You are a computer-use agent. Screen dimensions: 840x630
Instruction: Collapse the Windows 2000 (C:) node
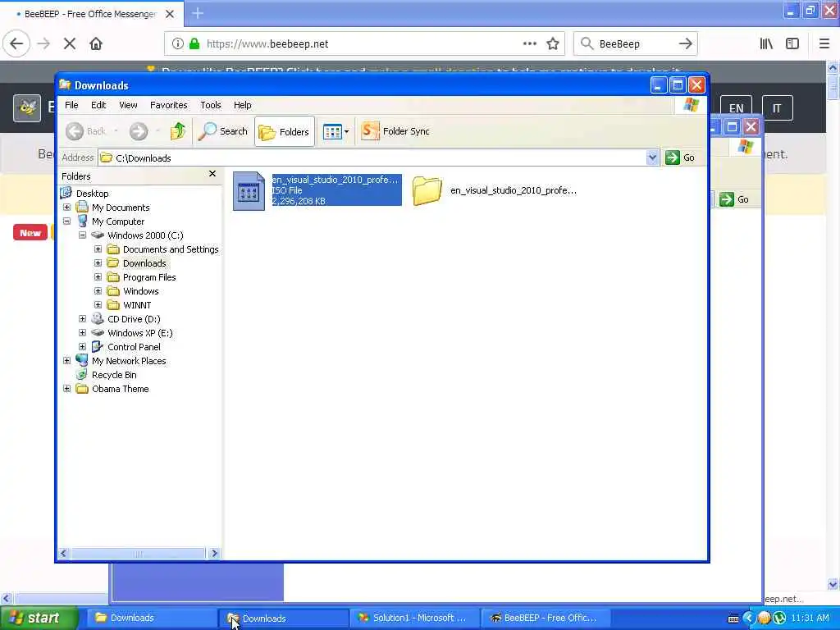(83, 235)
